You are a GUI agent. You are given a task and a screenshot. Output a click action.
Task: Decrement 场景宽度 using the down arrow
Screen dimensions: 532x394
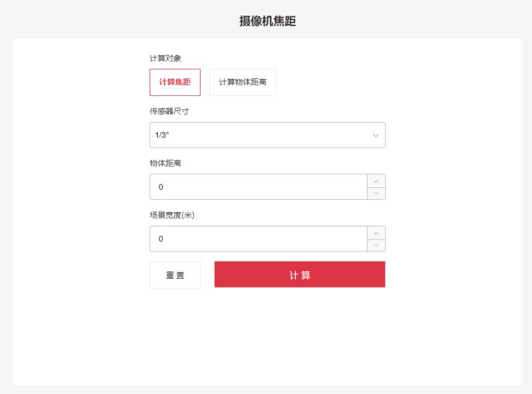pyautogui.click(x=376, y=245)
